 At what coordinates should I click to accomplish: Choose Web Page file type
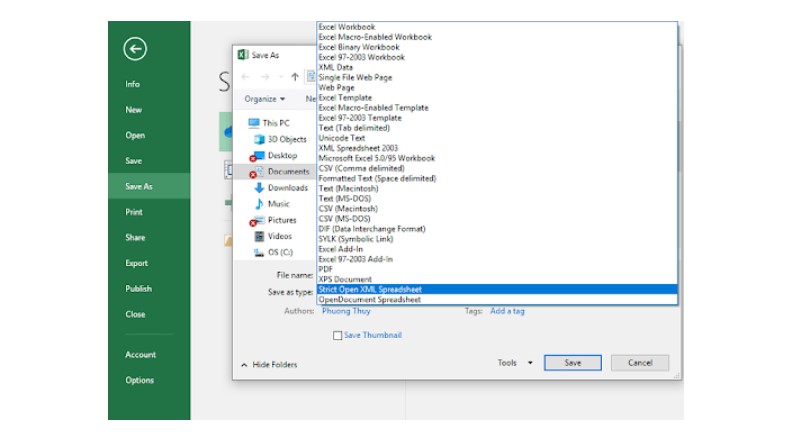click(497, 88)
